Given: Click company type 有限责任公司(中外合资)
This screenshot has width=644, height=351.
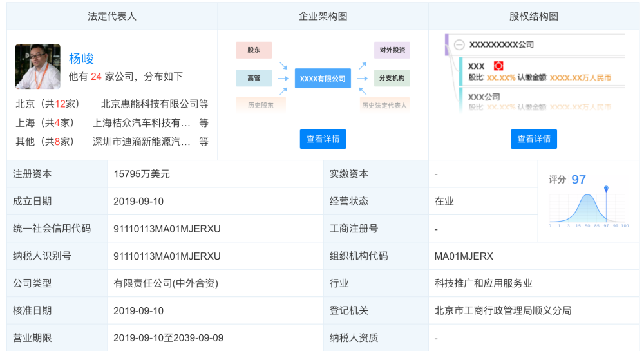Looking at the screenshot, I should pyautogui.click(x=166, y=283).
